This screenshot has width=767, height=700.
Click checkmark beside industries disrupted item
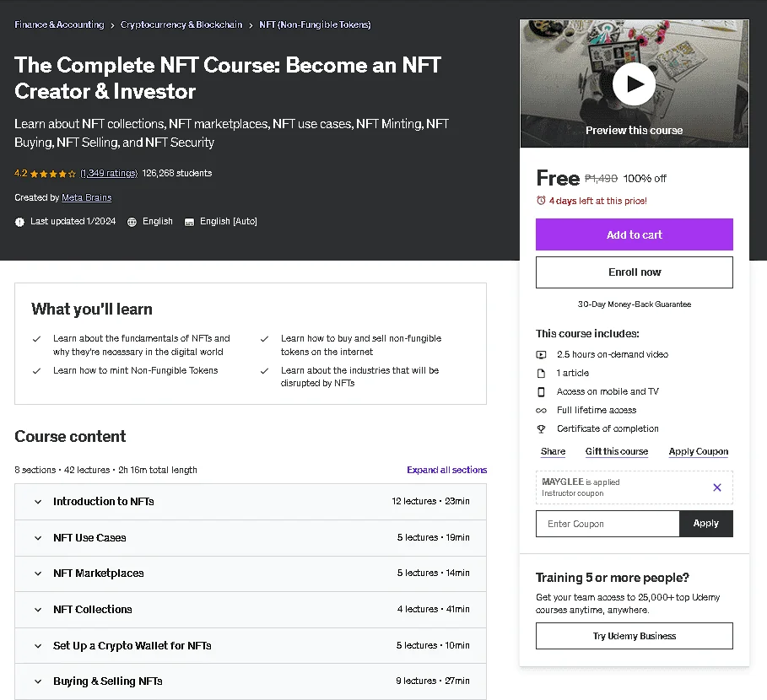point(265,371)
